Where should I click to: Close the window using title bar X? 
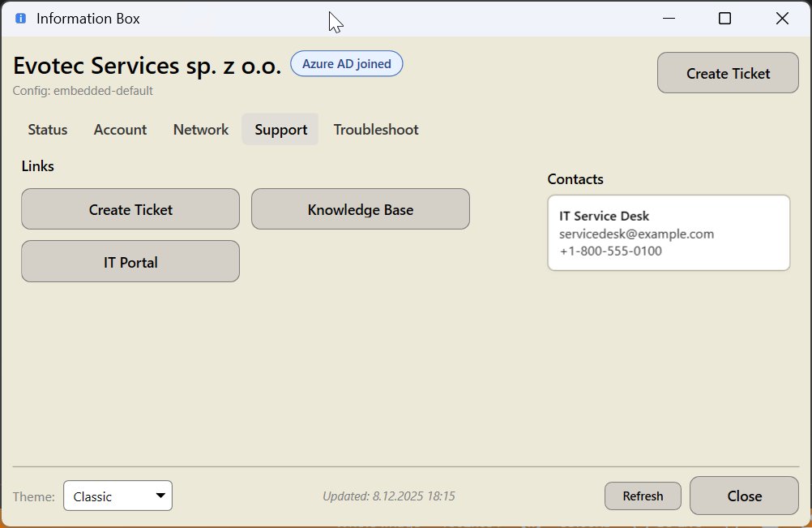click(782, 19)
